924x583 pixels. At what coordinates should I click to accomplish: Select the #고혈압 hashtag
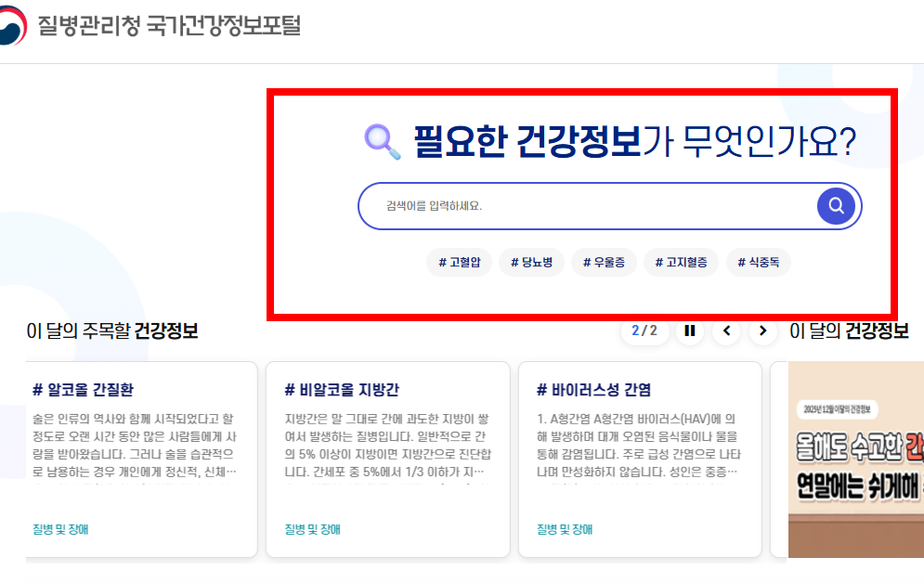click(x=459, y=262)
